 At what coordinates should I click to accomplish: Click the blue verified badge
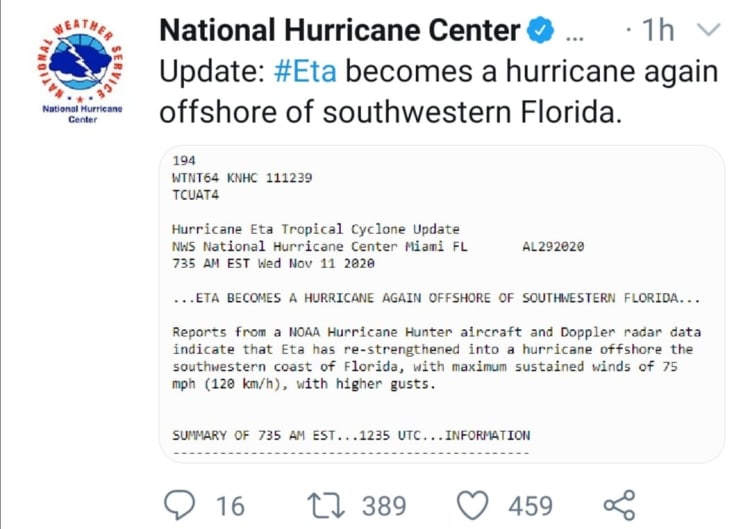click(540, 31)
